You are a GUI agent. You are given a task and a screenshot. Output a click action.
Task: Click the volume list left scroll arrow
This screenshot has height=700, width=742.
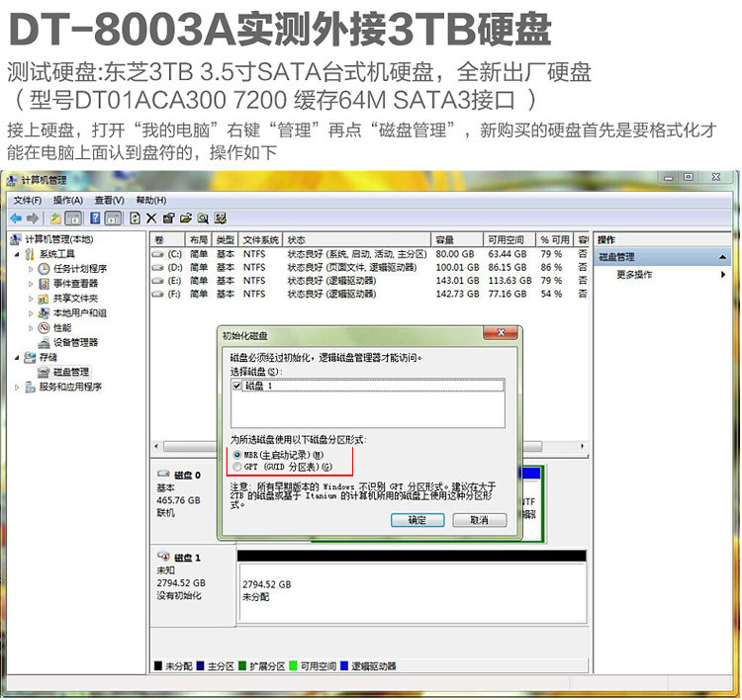coord(156,446)
